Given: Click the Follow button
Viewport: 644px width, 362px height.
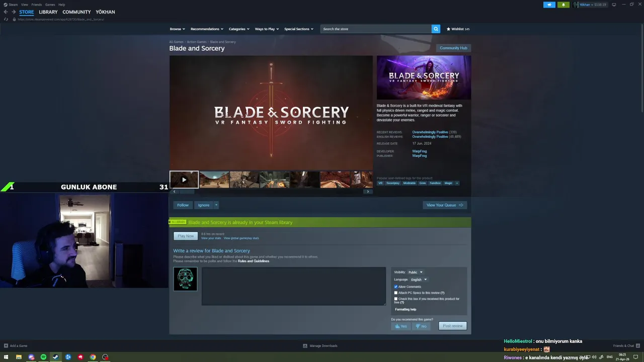Looking at the screenshot, I should tap(183, 205).
